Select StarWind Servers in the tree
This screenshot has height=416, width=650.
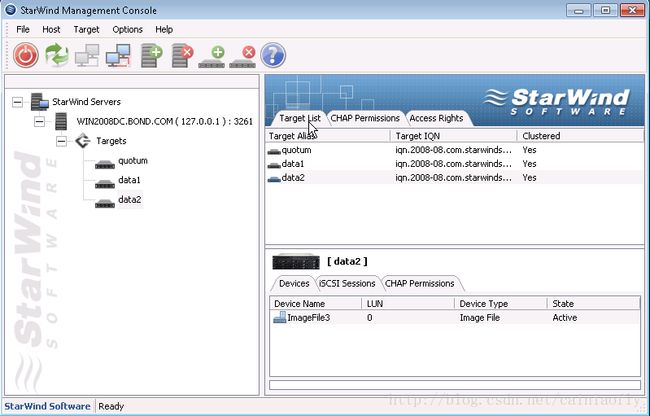(86, 102)
